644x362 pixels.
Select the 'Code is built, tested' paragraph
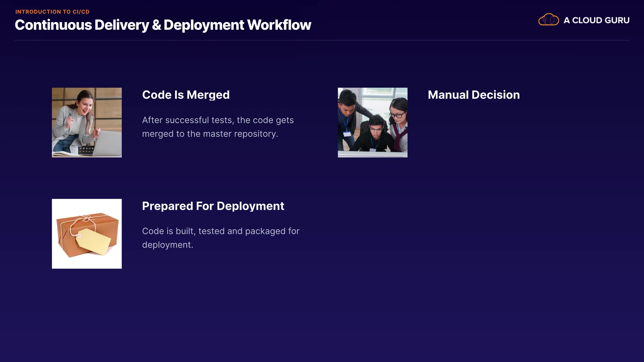[x=220, y=238]
